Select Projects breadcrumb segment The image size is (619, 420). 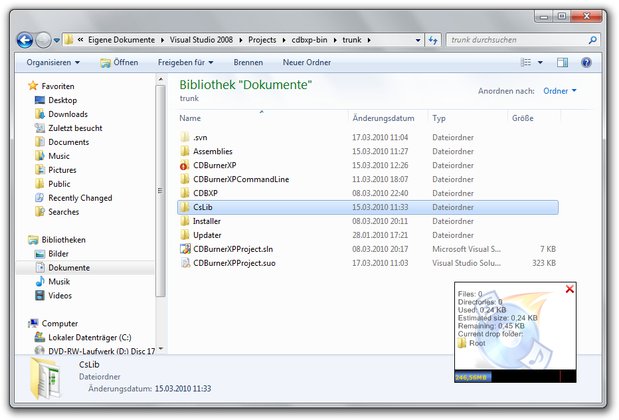[x=262, y=40]
